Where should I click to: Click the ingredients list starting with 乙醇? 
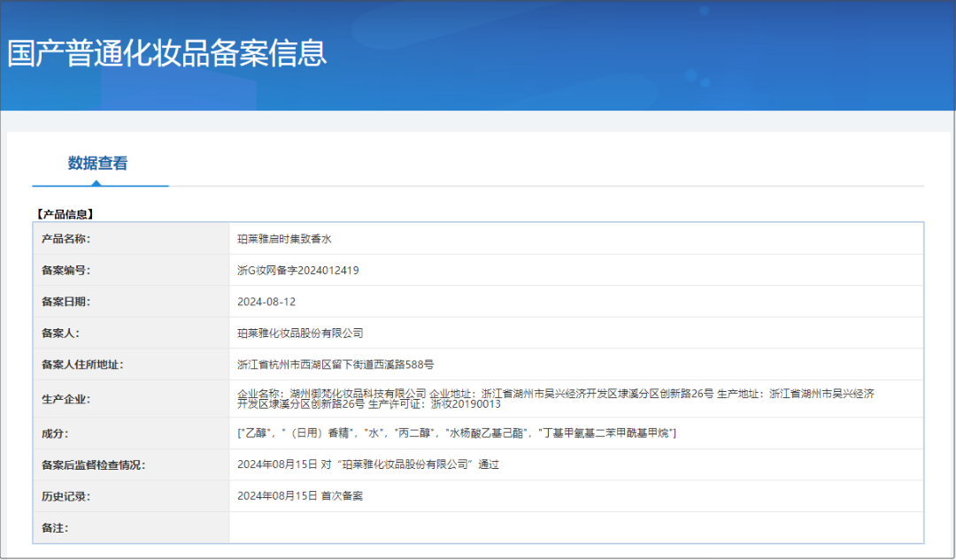pos(457,433)
